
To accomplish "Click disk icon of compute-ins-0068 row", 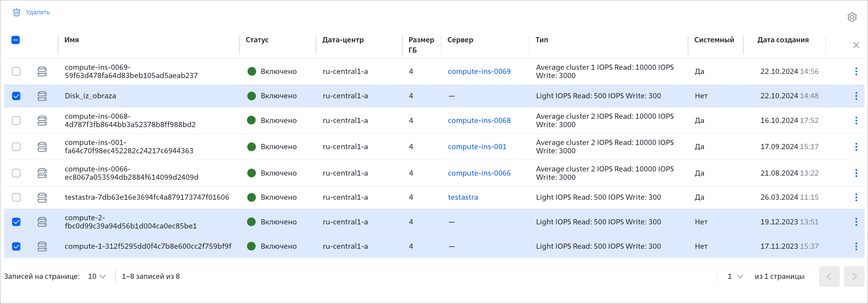I will [42, 120].
